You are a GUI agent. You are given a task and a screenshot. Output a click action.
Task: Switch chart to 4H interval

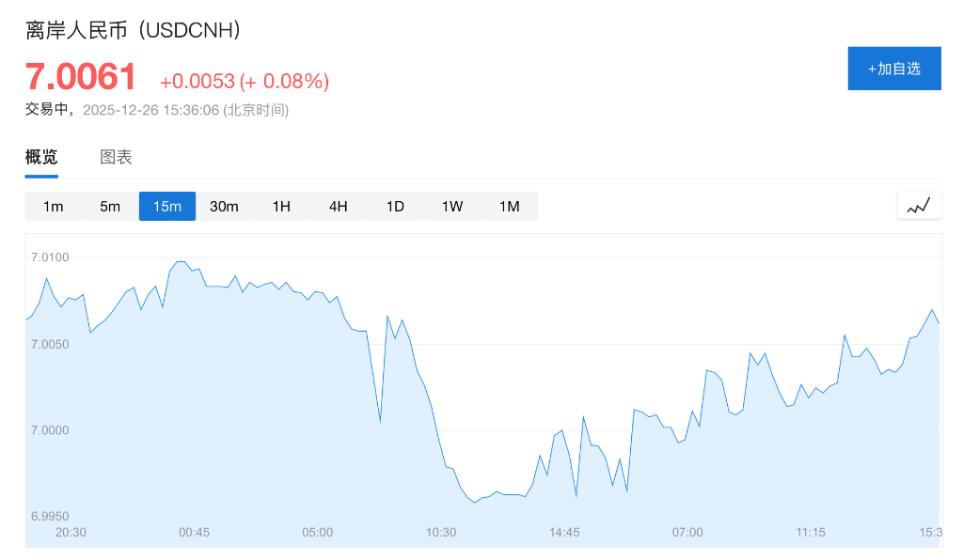pyautogui.click(x=339, y=206)
